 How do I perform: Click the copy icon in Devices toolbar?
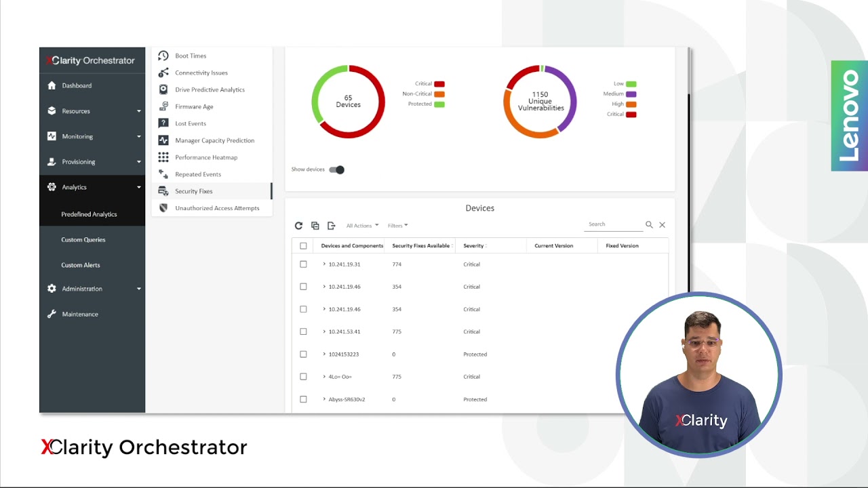tap(315, 226)
